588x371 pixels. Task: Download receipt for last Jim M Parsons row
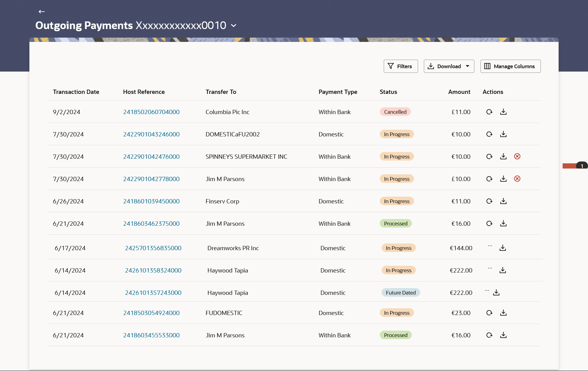click(x=503, y=335)
